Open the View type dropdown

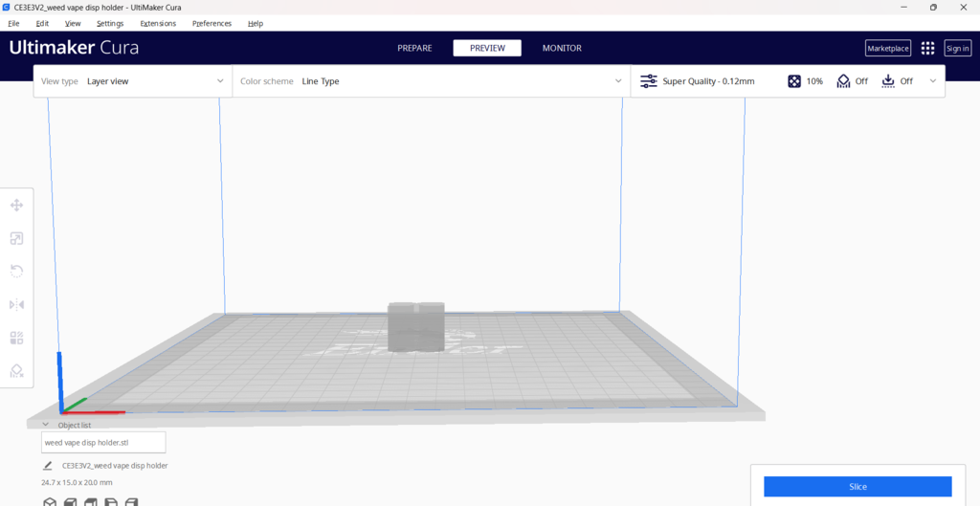tap(132, 81)
